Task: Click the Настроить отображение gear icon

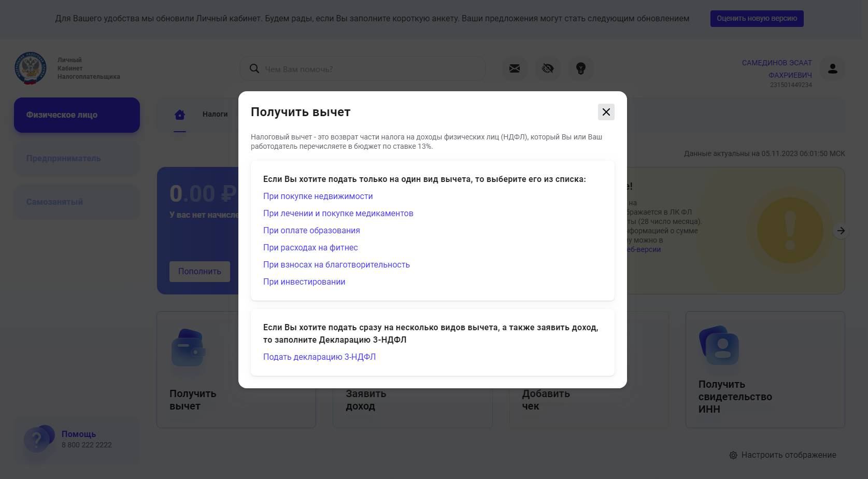Action: click(x=733, y=455)
